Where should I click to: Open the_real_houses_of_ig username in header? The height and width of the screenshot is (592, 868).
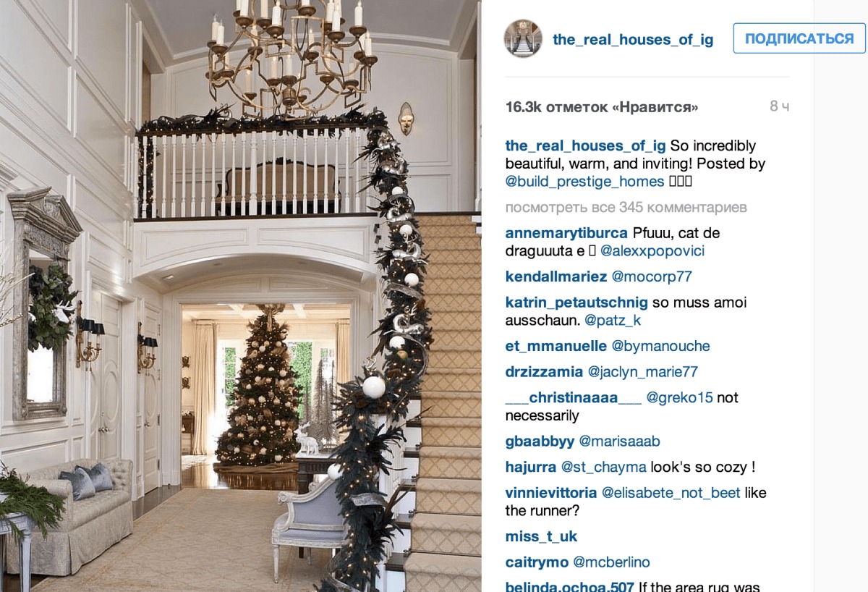coord(633,40)
